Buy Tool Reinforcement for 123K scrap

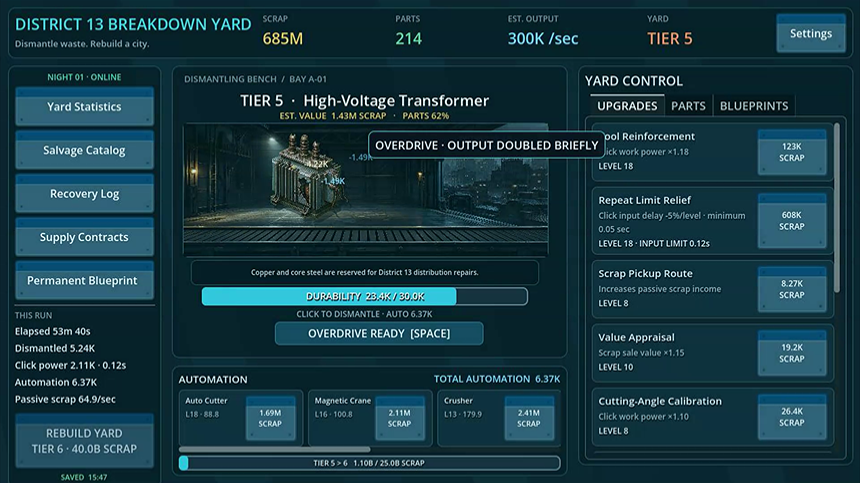coord(791,152)
